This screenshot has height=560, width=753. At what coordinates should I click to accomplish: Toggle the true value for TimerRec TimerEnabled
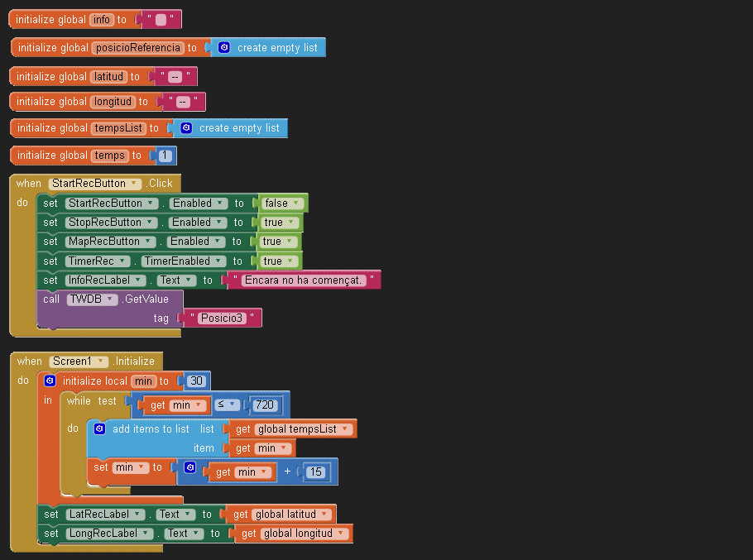tap(277, 261)
